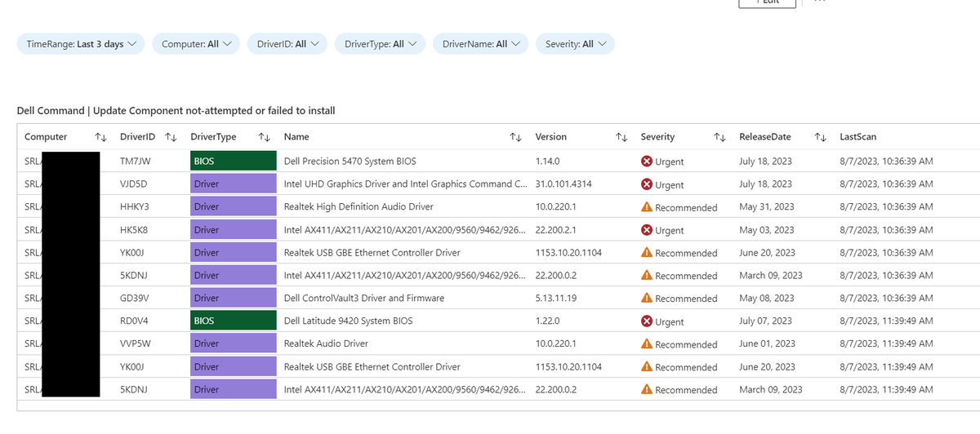Image resolution: width=980 pixels, height=434 pixels.
Task: Click sort arrows icon beside ReleaseDate header
Action: (x=822, y=137)
